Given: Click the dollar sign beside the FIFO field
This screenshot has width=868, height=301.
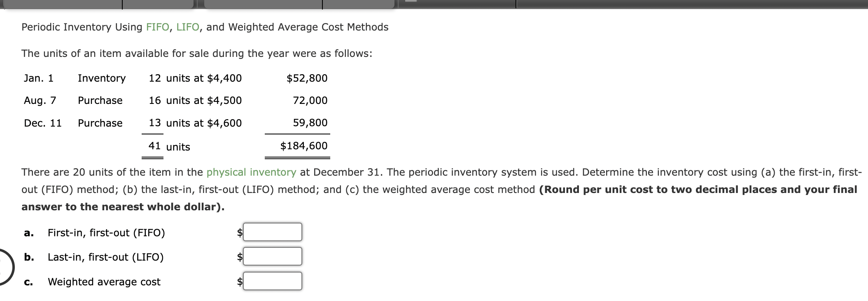Looking at the screenshot, I should click(239, 232).
